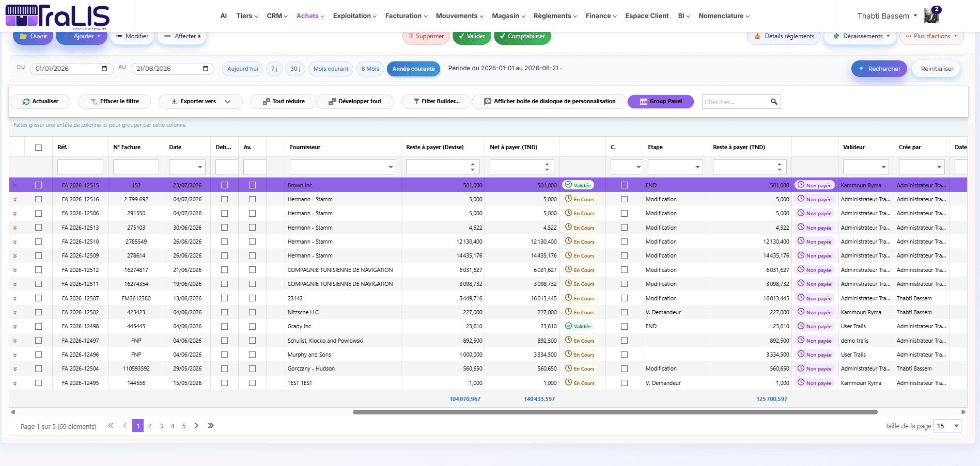Viewport: 980px width, 466px height.
Task: Open Filter Builder dialog
Action: pos(436,102)
